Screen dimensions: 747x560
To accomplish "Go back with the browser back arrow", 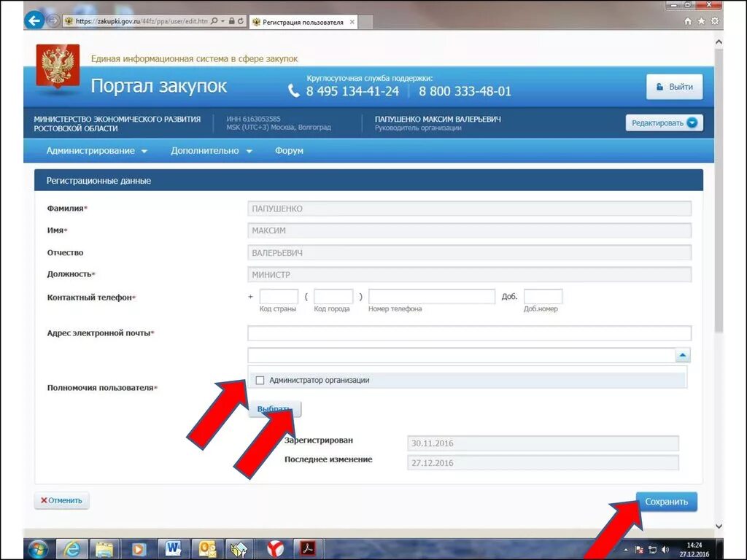I will (34, 20).
